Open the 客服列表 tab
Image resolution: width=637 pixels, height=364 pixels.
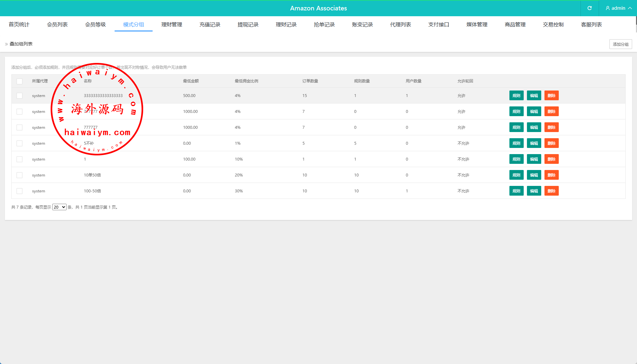591,25
